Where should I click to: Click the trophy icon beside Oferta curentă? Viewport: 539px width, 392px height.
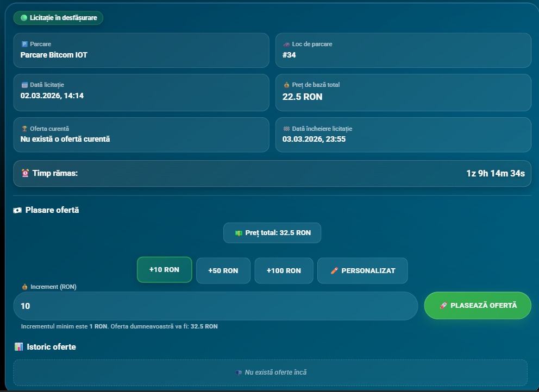24,129
